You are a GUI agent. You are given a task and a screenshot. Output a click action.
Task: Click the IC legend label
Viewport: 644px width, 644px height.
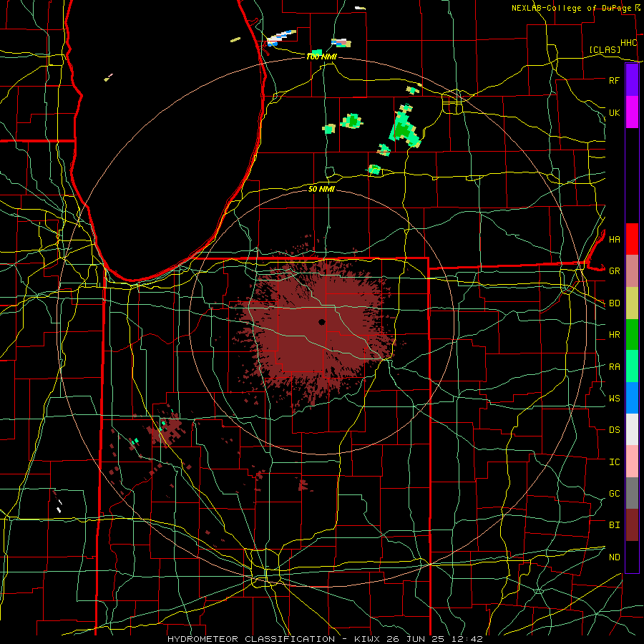pos(614,462)
